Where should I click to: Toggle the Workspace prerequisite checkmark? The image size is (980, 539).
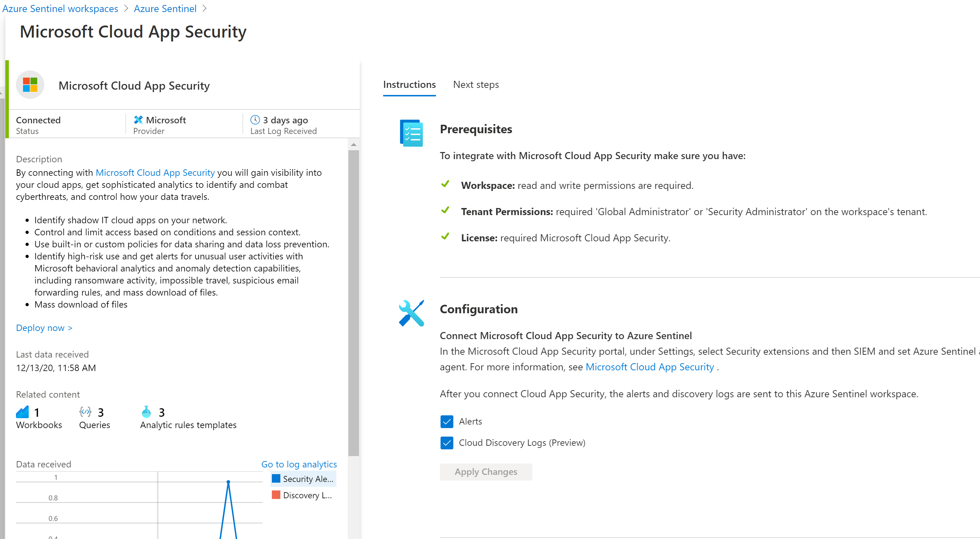click(x=445, y=185)
